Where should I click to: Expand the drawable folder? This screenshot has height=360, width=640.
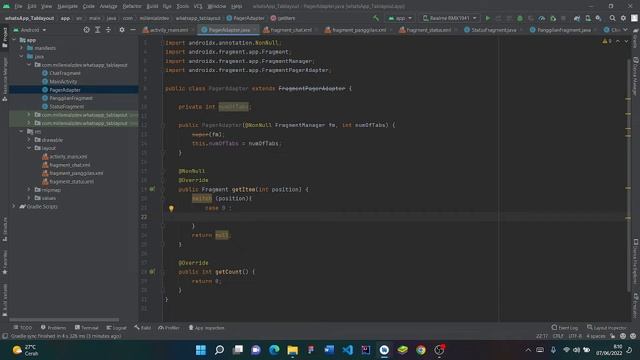point(29,140)
